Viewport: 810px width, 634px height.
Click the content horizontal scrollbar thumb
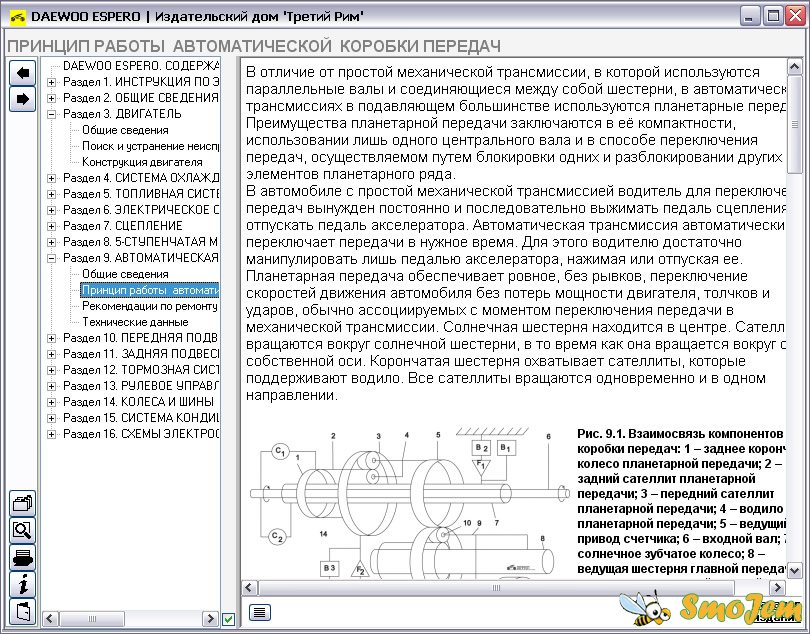pos(496,587)
